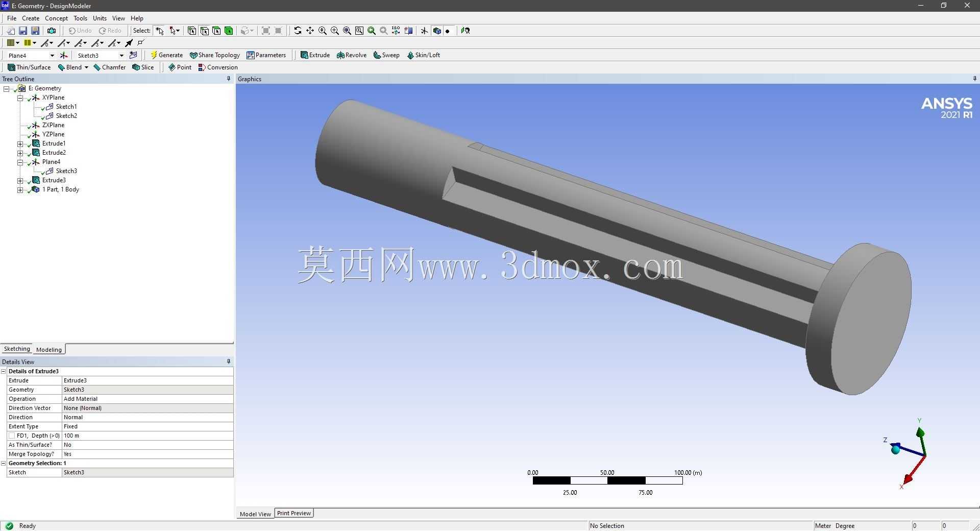The image size is (980, 531).
Task: Click the Share Topology button
Action: click(214, 55)
